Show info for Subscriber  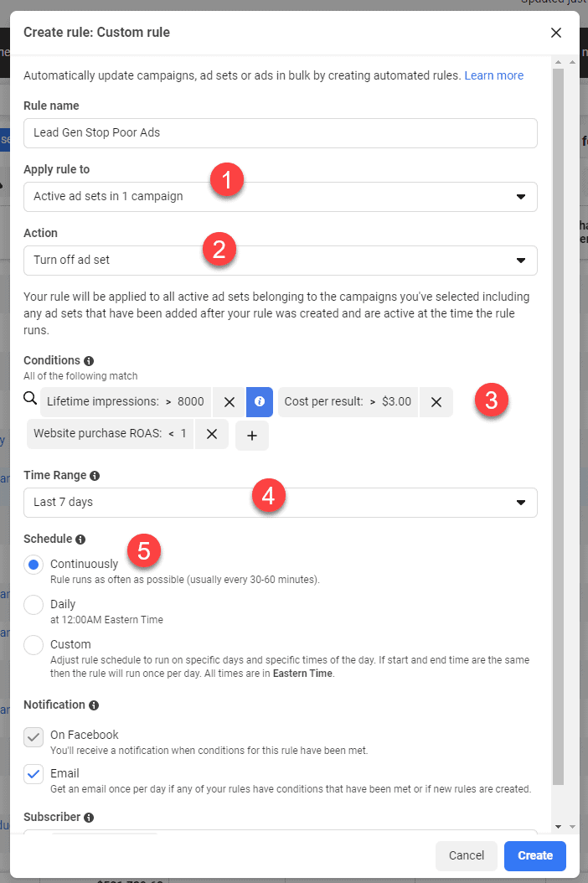[89, 817]
